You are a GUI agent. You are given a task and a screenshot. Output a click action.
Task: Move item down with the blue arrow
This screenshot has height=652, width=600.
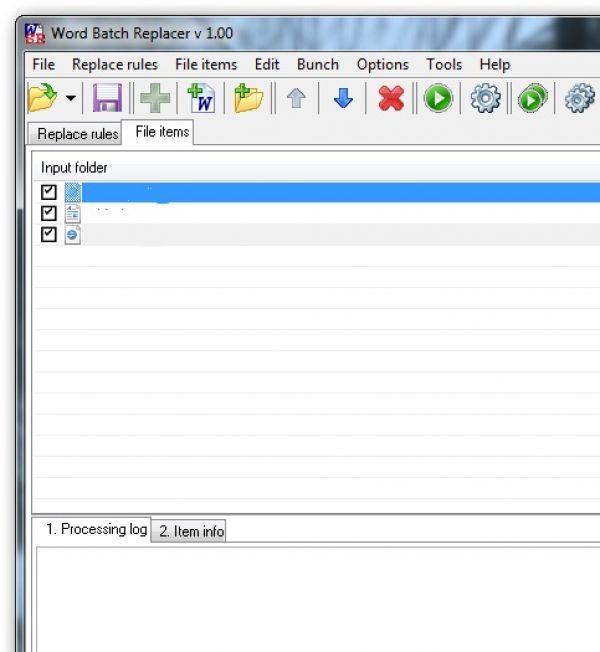tap(343, 99)
